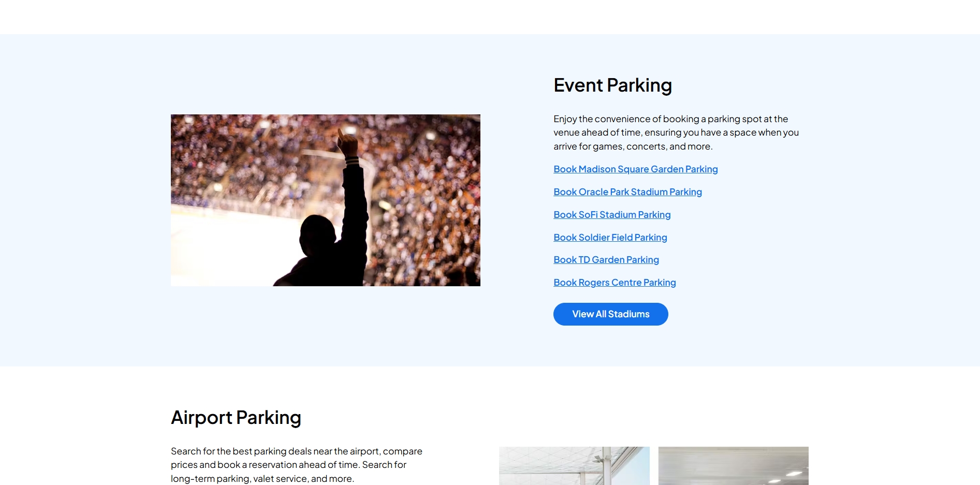This screenshot has height=485, width=980.
Task: Click the Event Parking heading
Action: click(x=612, y=85)
